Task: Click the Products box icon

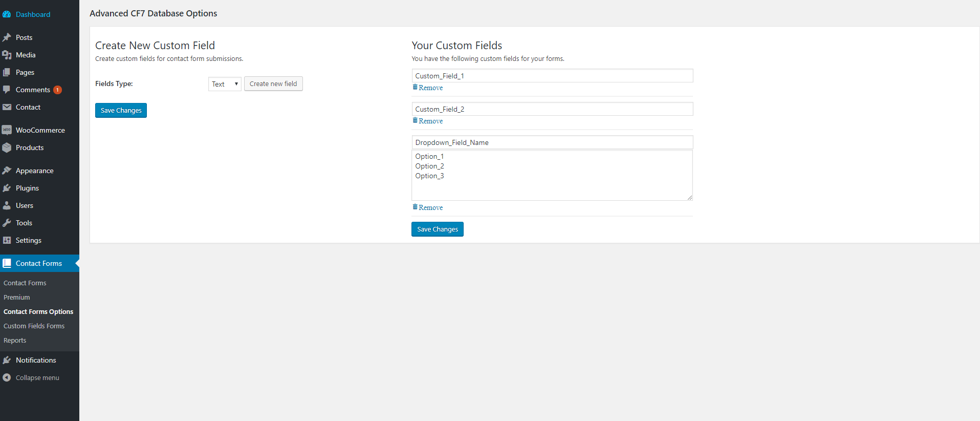Action: pos(7,148)
